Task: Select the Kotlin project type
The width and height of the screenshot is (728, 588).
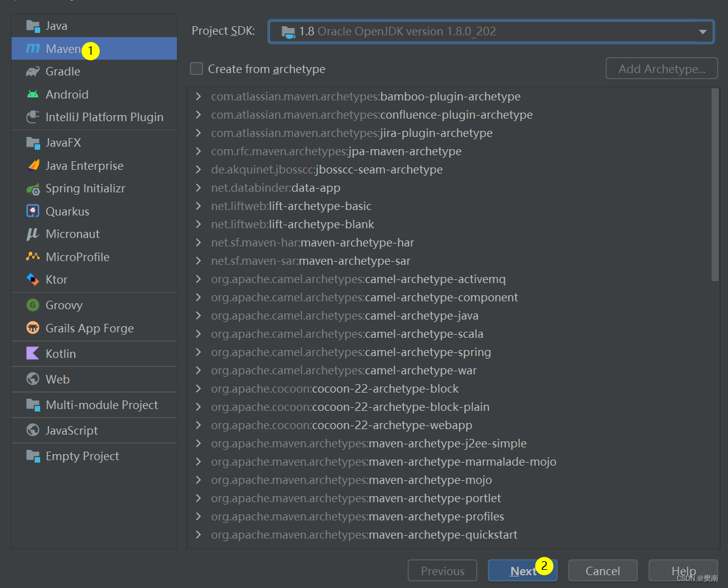Action: point(59,353)
